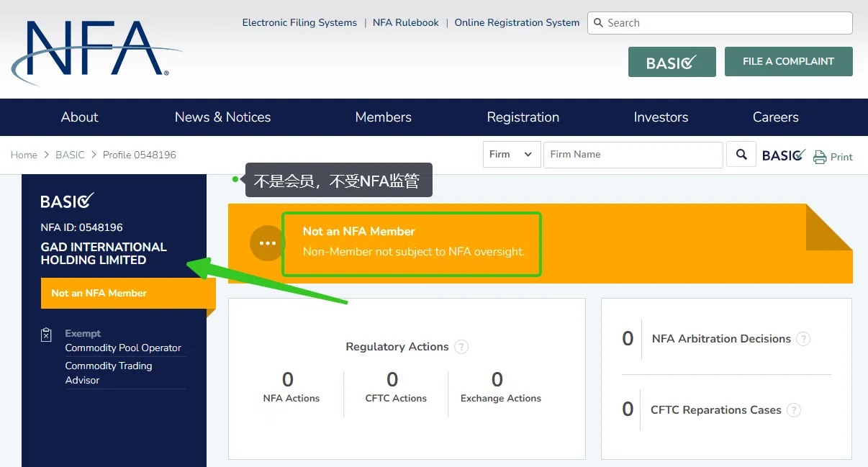Image resolution: width=868 pixels, height=467 pixels.
Task: Go to Home in the breadcrumb
Action: (x=24, y=155)
